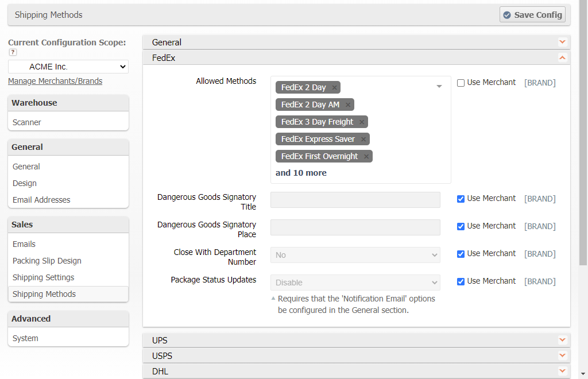
Task: Open the Manage Merchants/Brands link
Action: tap(55, 81)
